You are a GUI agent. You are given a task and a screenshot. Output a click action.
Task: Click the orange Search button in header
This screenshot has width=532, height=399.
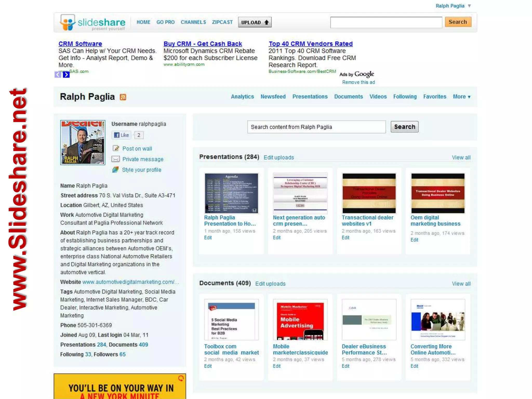click(x=457, y=22)
